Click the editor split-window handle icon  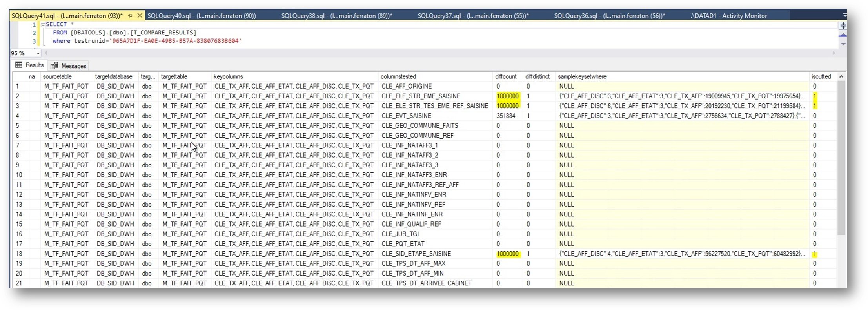pos(843,26)
